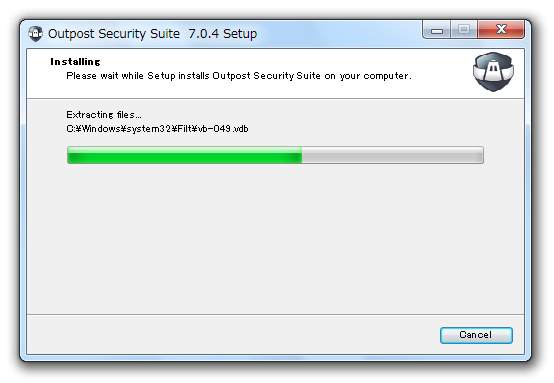Close the Outpost Security Suite setup window

coord(501,29)
